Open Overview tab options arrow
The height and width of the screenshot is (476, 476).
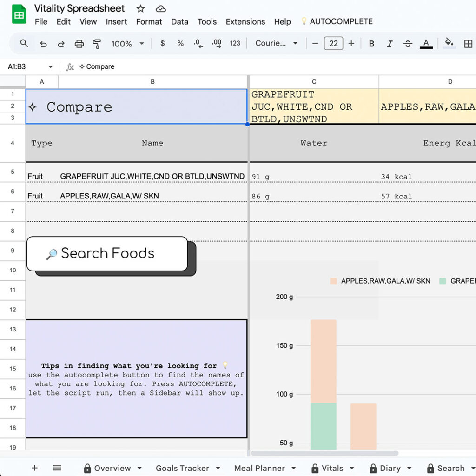coord(139,468)
